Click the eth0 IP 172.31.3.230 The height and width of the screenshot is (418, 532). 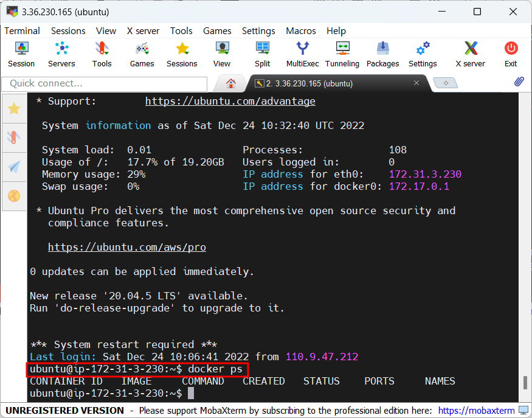click(x=425, y=174)
